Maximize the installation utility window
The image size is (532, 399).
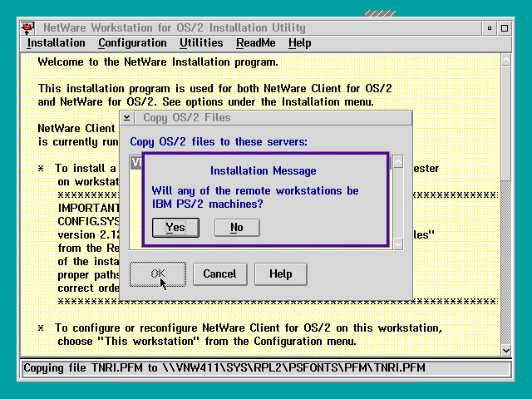coord(505,28)
